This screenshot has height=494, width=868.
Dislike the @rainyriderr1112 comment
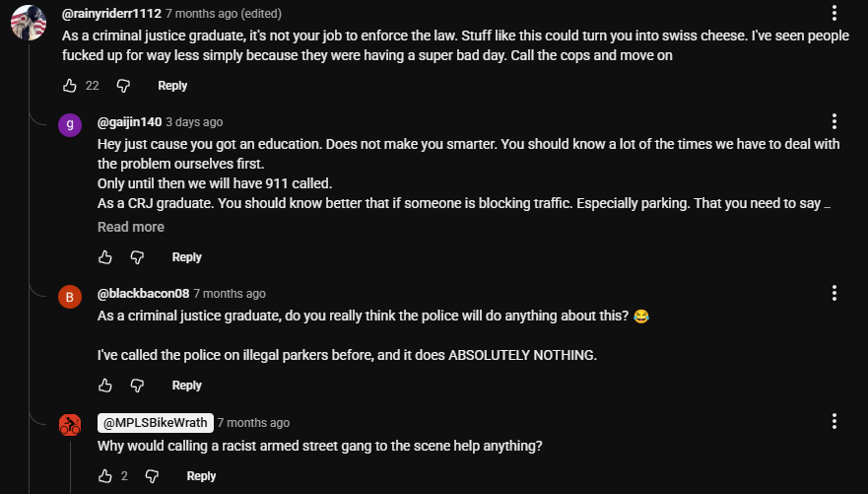pos(123,86)
